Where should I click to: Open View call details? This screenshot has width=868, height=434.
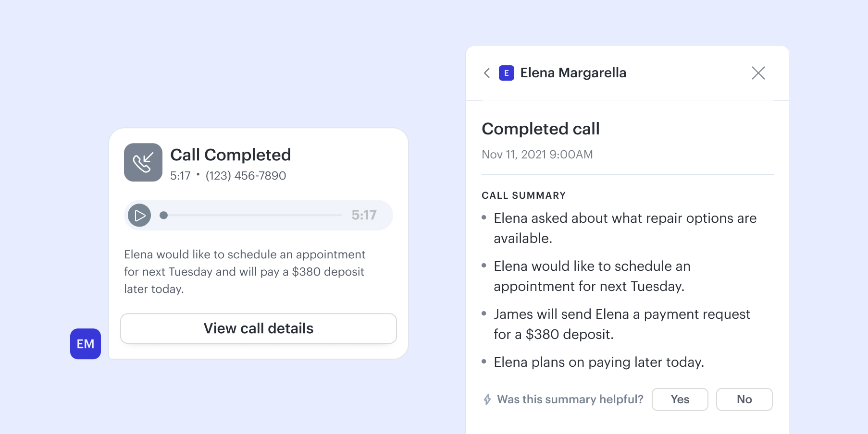pyautogui.click(x=258, y=328)
